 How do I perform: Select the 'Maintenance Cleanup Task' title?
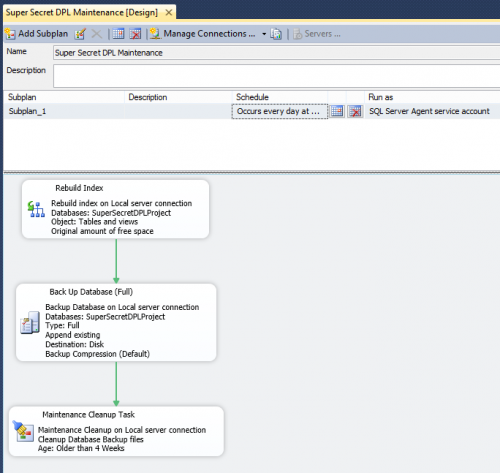click(88, 415)
